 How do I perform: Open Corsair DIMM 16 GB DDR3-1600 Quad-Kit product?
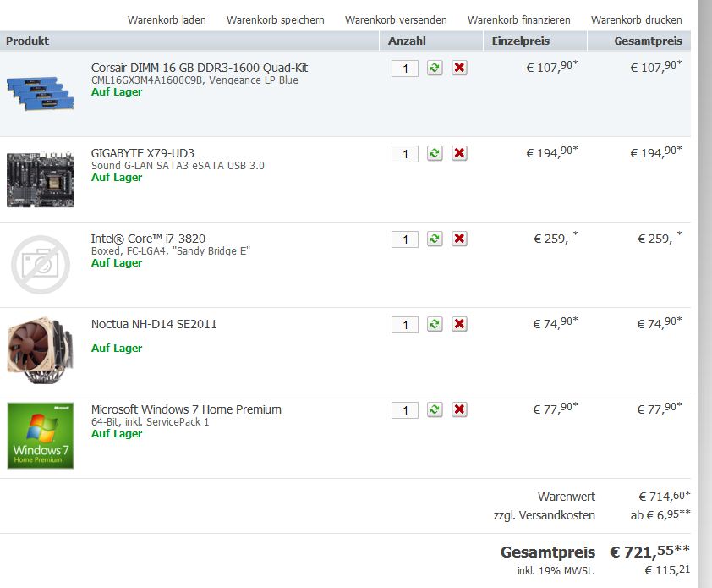[x=200, y=68]
